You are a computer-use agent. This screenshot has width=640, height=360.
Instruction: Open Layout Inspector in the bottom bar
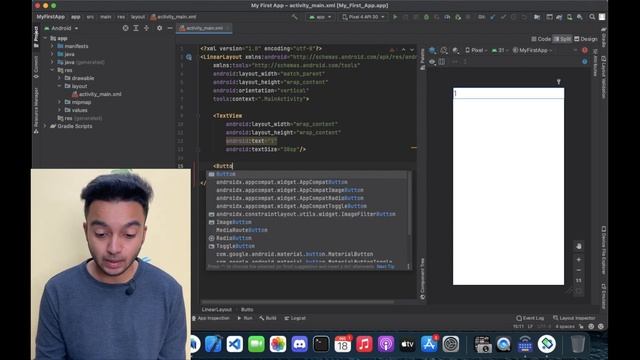[x=574, y=318]
